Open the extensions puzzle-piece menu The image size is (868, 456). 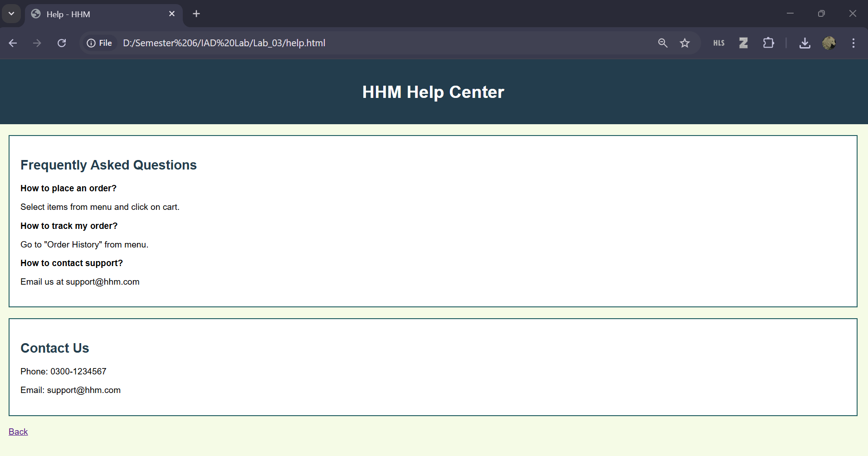coord(768,43)
